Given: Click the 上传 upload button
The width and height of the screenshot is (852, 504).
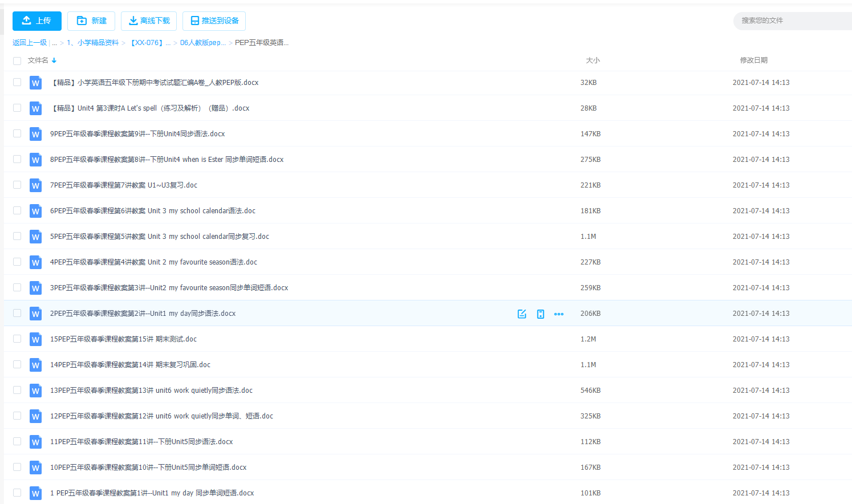Looking at the screenshot, I should point(36,21).
